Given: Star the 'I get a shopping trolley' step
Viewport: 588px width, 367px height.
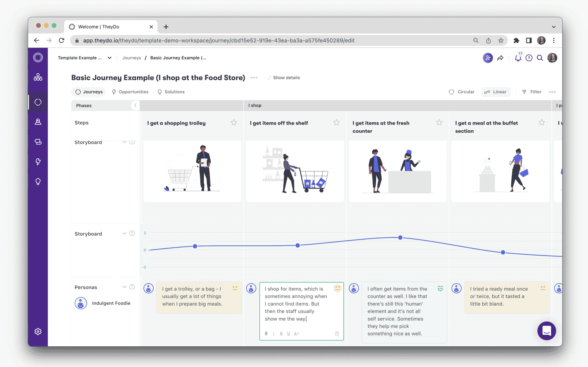Looking at the screenshot, I should click(234, 123).
